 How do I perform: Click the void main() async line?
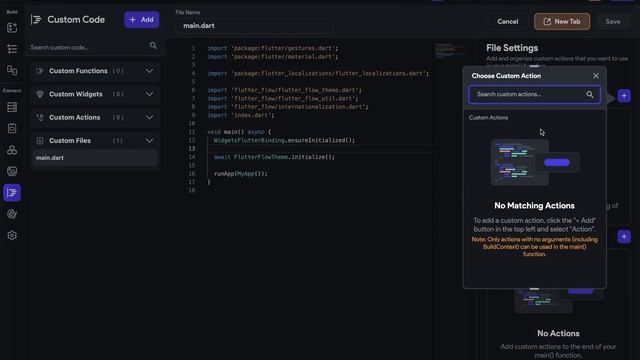pyautogui.click(x=239, y=132)
